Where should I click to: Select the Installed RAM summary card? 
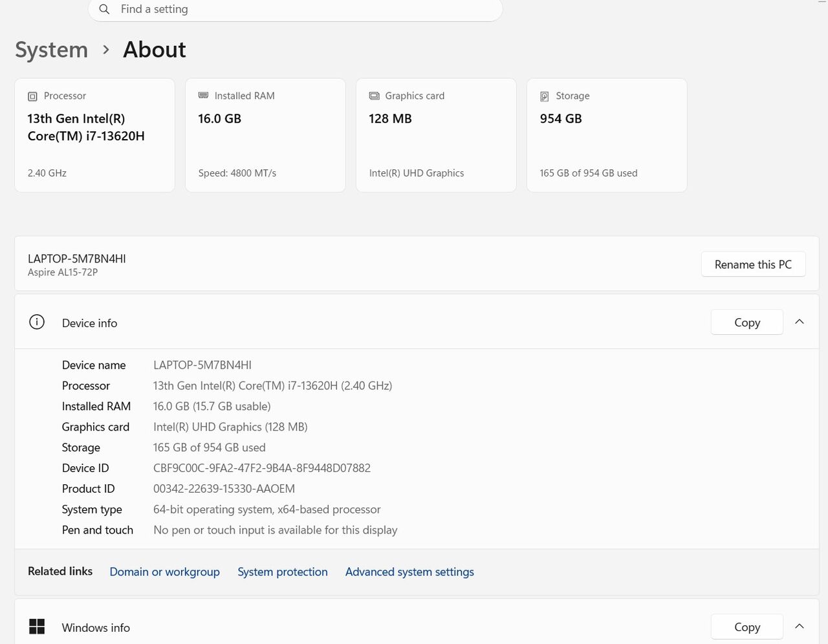pyautogui.click(x=265, y=135)
